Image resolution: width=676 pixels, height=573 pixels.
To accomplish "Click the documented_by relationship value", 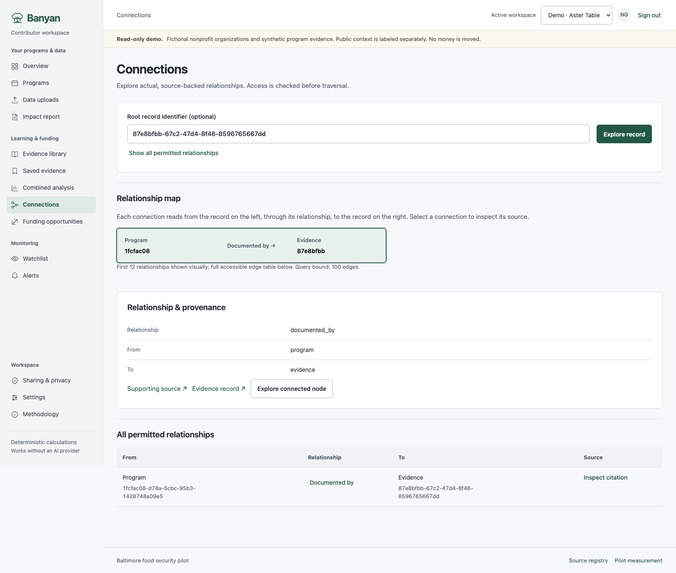I will point(313,330).
